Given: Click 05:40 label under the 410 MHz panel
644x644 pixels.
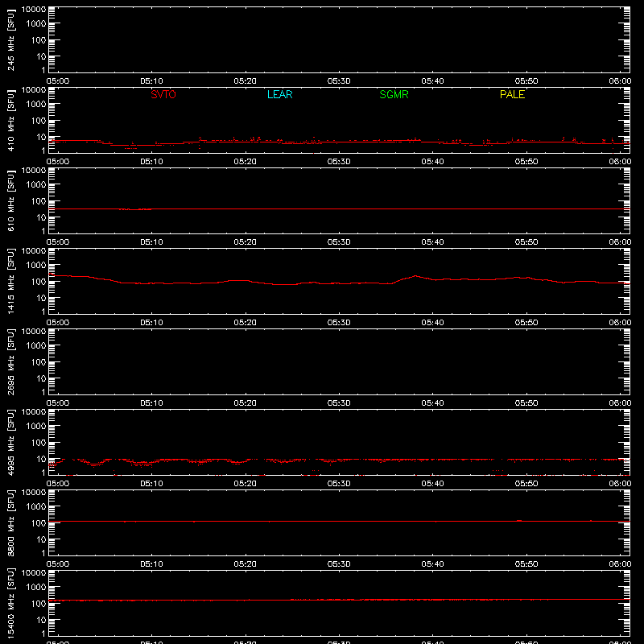Looking at the screenshot, I should [432, 162].
